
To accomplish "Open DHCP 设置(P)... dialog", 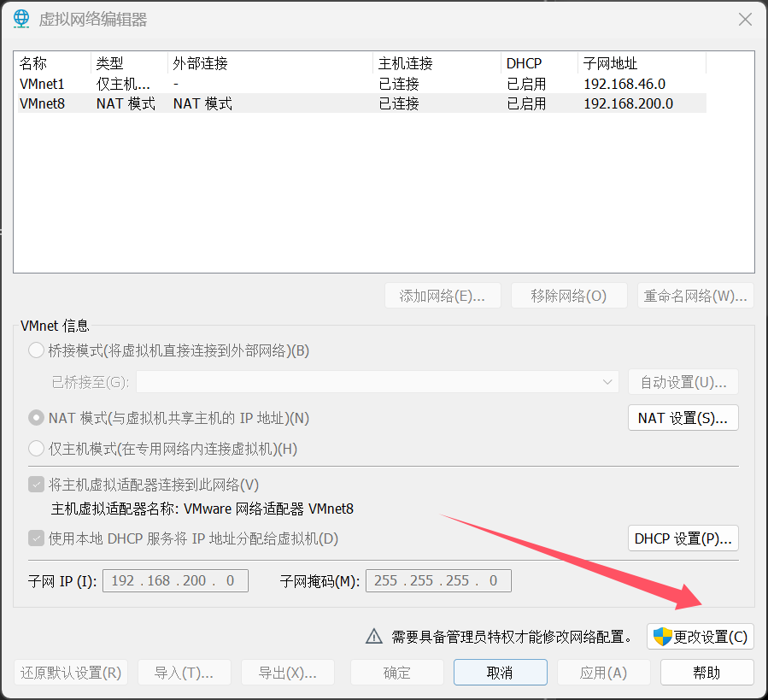I will (x=683, y=538).
